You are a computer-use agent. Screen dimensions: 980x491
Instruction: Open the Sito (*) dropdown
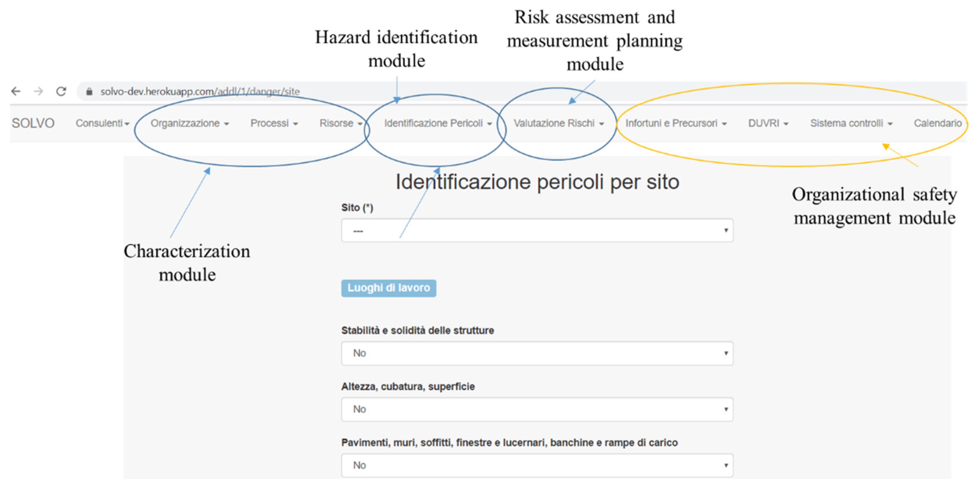[x=537, y=231]
